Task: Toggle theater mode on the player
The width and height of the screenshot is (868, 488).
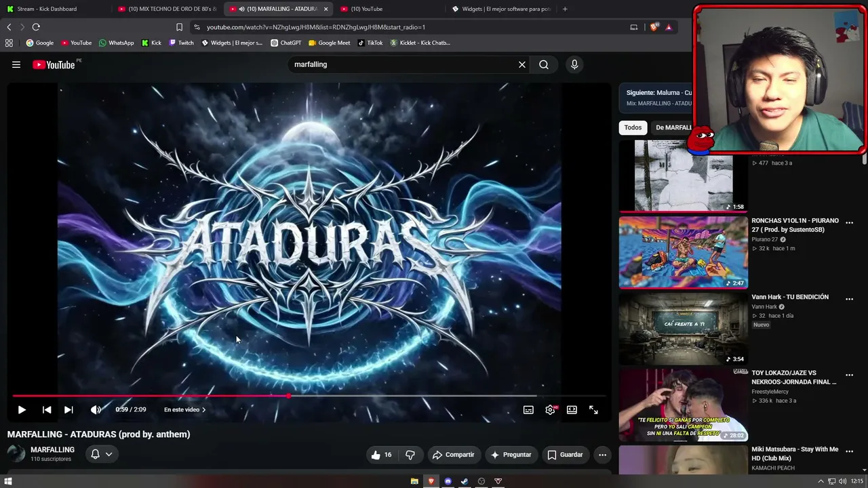Action: [572, 409]
